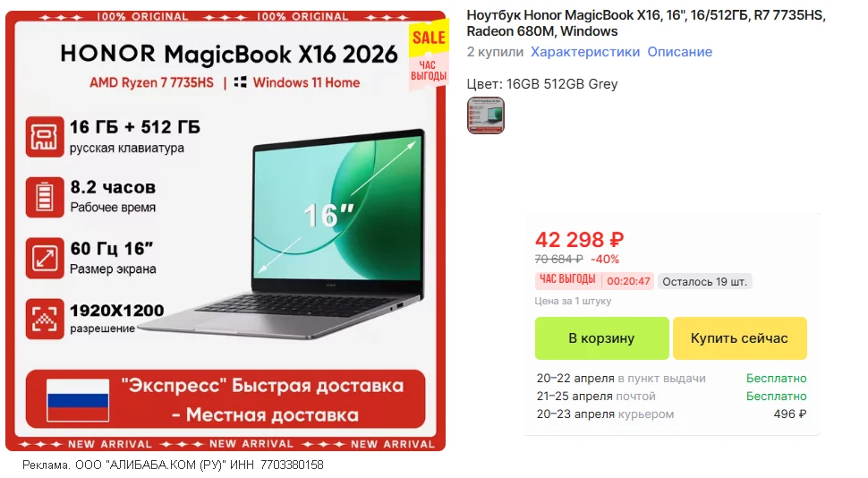Open the Характеристики section link
The image size is (868, 478).
click(585, 52)
